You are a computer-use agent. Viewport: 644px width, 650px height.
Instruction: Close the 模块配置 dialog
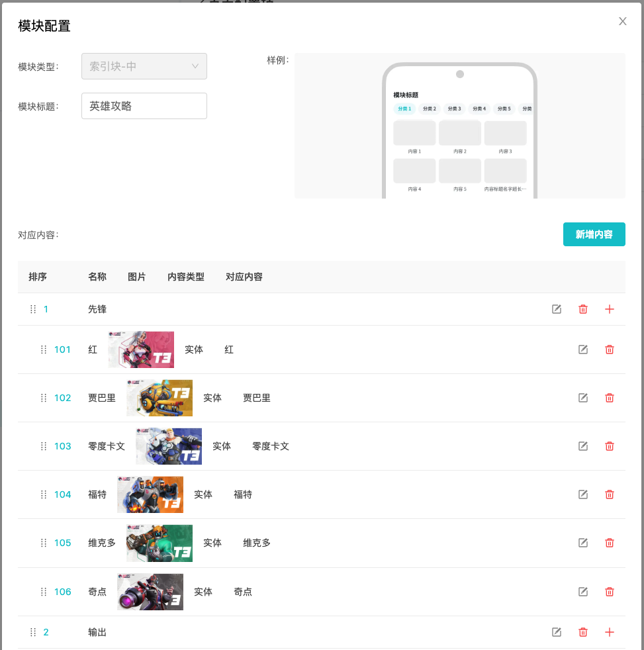click(x=622, y=21)
